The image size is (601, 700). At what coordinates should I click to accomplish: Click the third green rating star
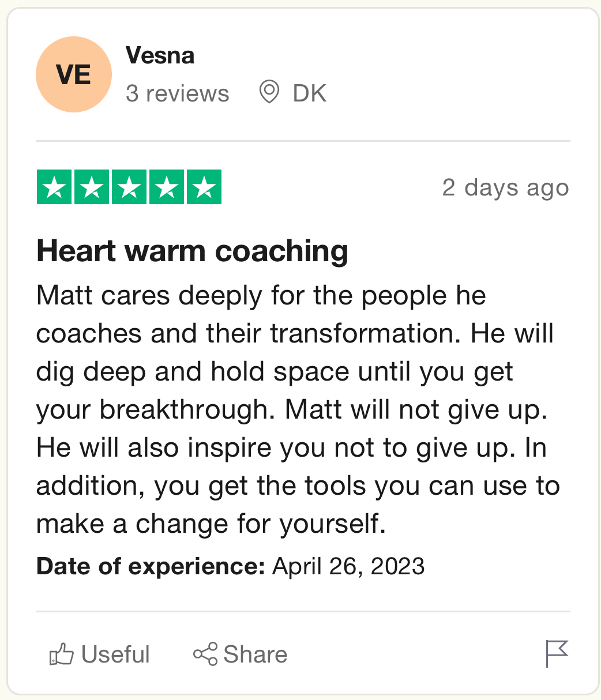pyautogui.click(x=129, y=187)
